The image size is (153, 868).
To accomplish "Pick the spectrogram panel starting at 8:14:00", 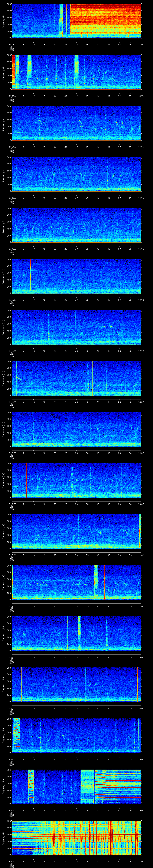I will coord(77,225).
